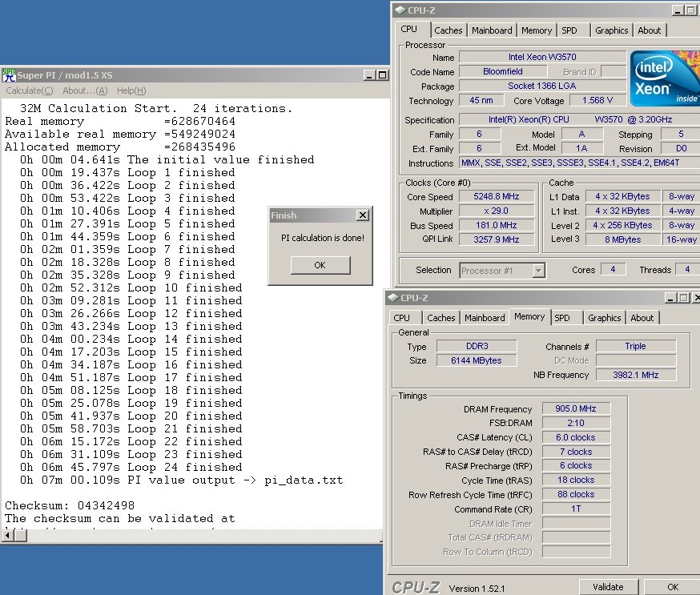Open About tab in bottom CPU-Z window
The image size is (700, 595).
[642, 318]
